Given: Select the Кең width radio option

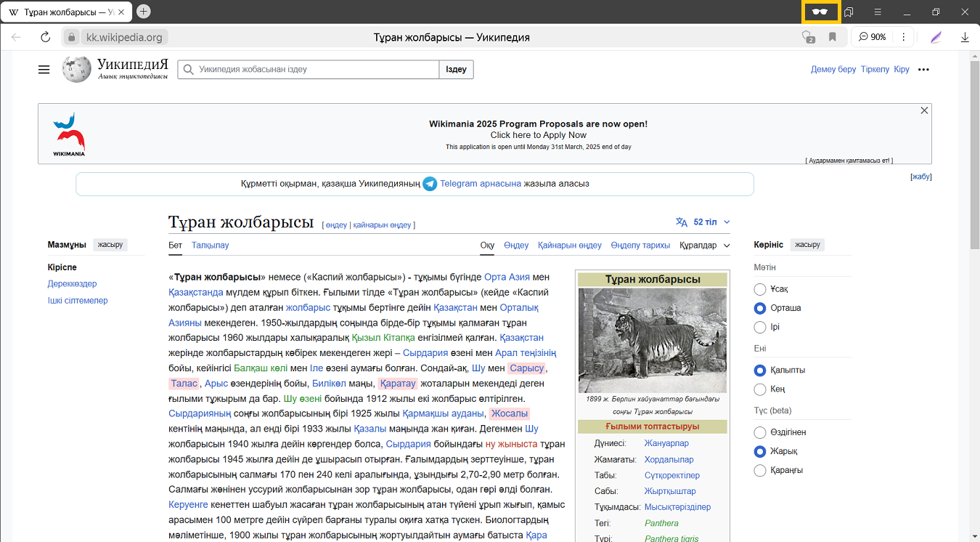Looking at the screenshot, I should [x=760, y=389].
